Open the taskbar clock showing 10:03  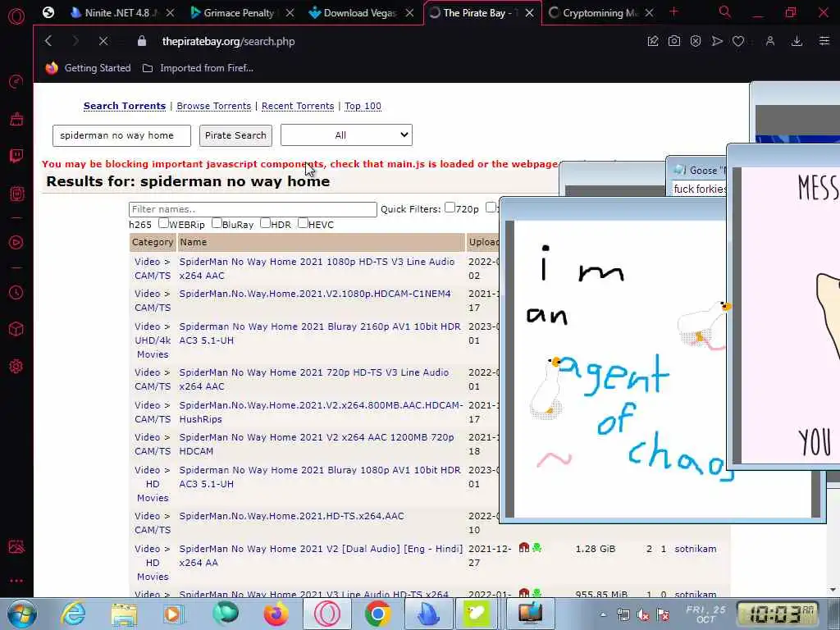click(776, 614)
